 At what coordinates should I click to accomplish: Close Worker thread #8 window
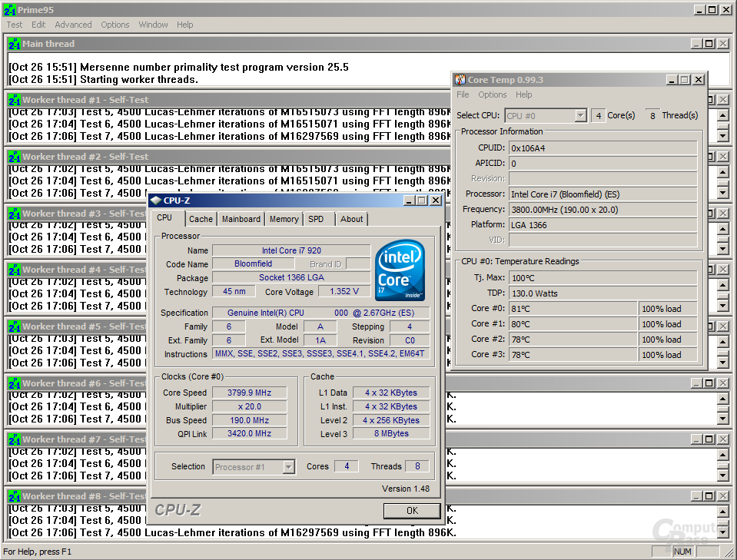(x=723, y=495)
